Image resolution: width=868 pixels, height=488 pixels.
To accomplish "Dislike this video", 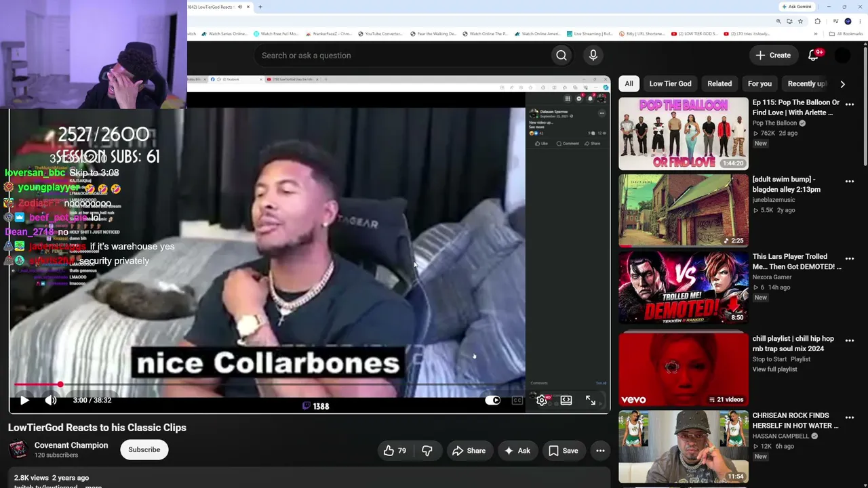I will click(x=427, y=451).
